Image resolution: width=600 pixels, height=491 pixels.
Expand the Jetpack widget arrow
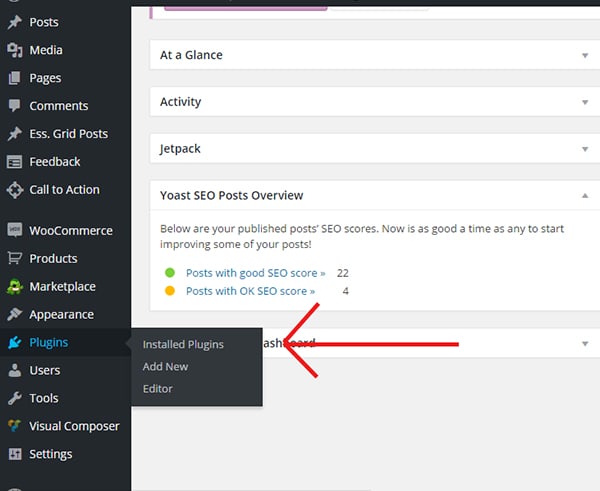585,149
